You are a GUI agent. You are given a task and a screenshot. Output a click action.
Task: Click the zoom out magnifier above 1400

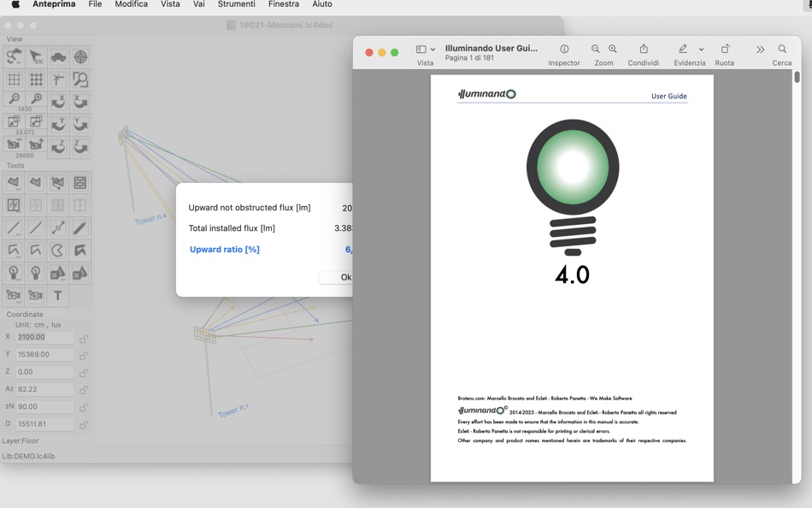[14, 98]
